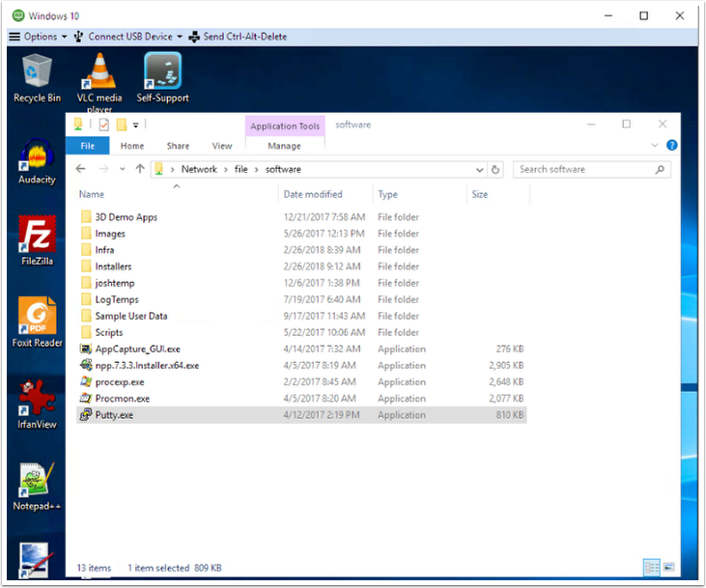Click Network in the address breadcrumb
This screenshot has width=706, height=588.
tap(199, 169)
